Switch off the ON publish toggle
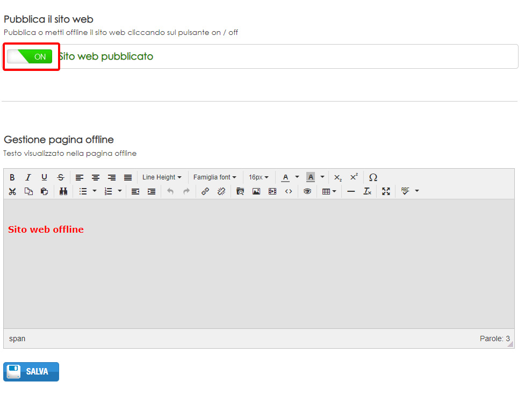The image size is (532, 396). (x=30, y=56)
